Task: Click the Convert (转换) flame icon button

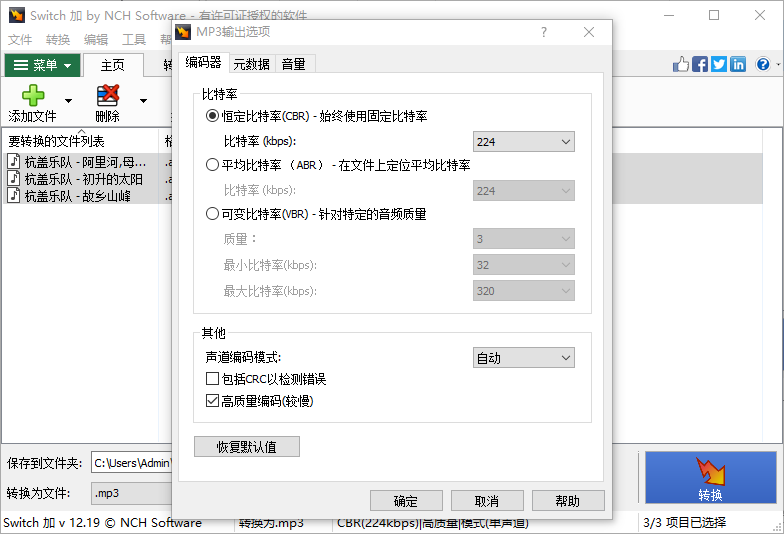Action: click(x=710, y=478)
